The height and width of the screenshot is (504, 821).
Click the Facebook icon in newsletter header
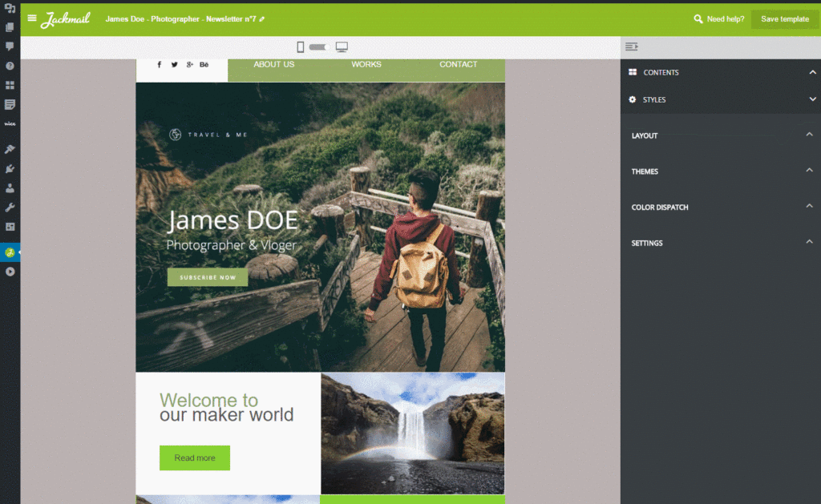(x=160, y=64)
